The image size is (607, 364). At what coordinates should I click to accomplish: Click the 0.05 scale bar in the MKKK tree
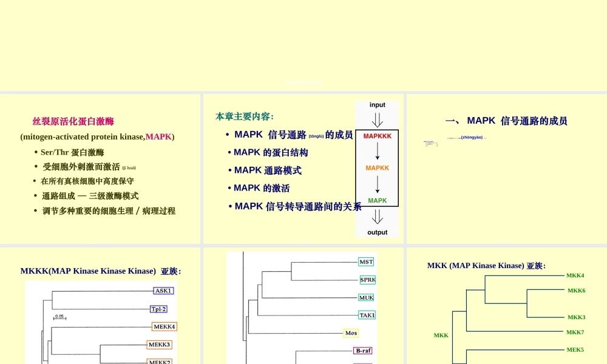59,317
